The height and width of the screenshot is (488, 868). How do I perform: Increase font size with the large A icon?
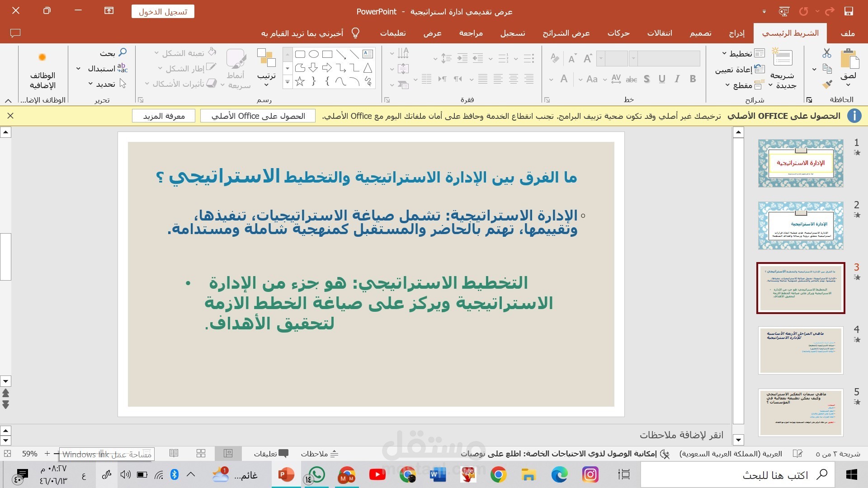pos(588,58)
